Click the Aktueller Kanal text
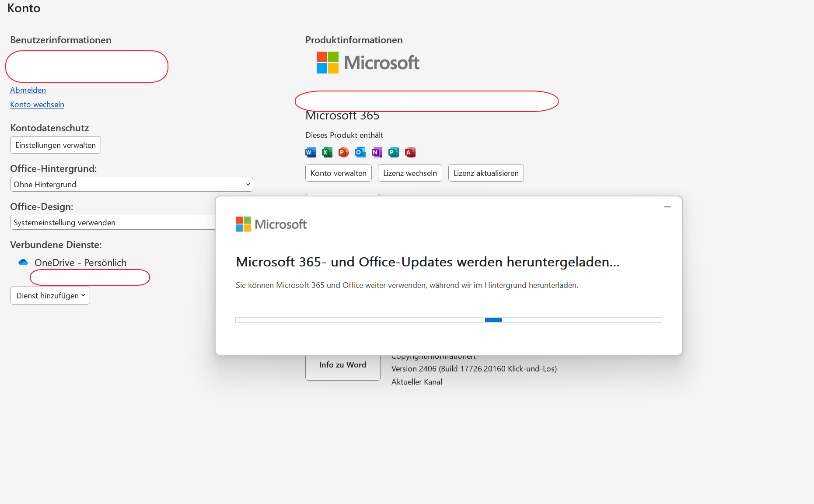The image size is (814, 504). [417, 382]
